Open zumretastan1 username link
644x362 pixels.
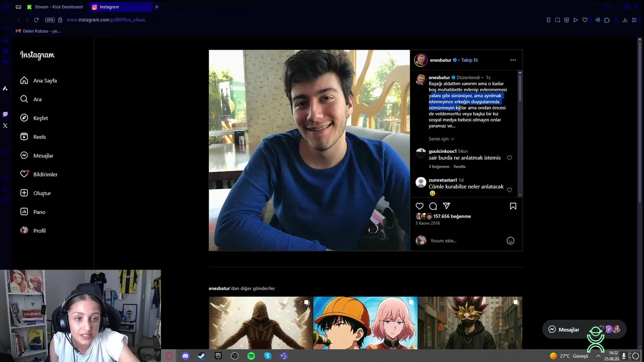(443, 180)
